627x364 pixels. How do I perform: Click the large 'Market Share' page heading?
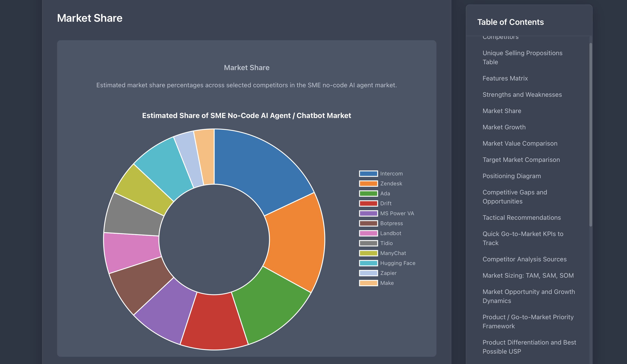coord(90,18)
